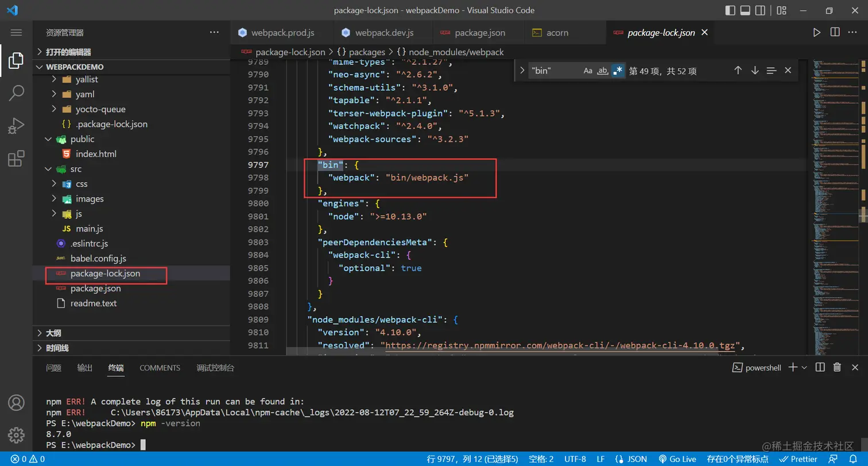This screenshot has width=868, height=466.
Task: Click the editor minimap
Action: coord(835,207)
